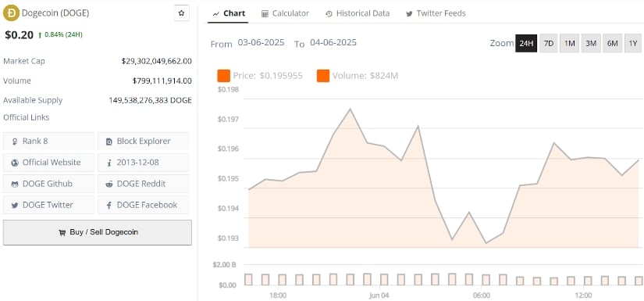
Task: Switch to the Chart tab
Action: tap(228, 13)
